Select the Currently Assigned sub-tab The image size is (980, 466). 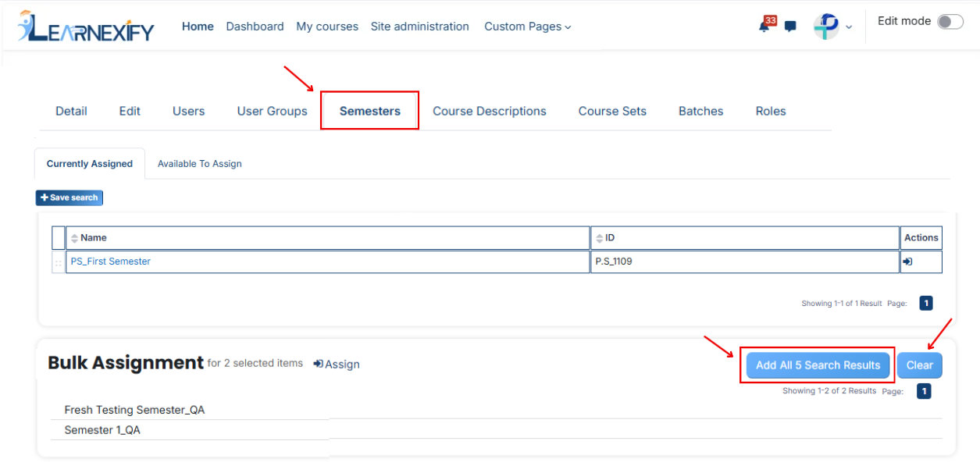(x=90, y=164)
